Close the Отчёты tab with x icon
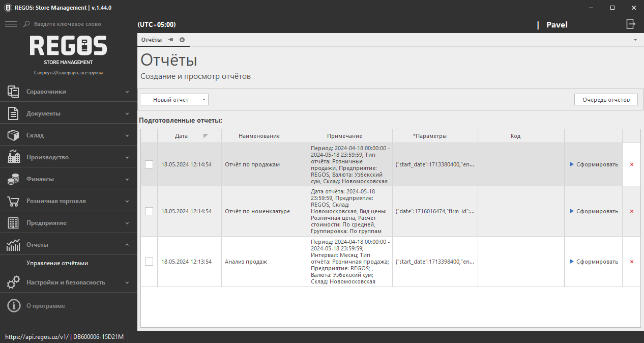Screen dimensions: 644x343 tap(182, 40)
